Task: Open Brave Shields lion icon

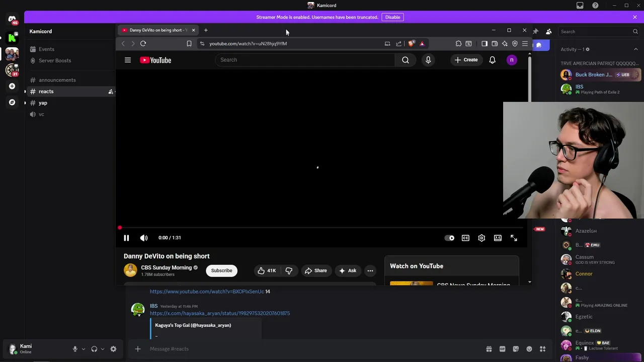Action: point(411,44)
